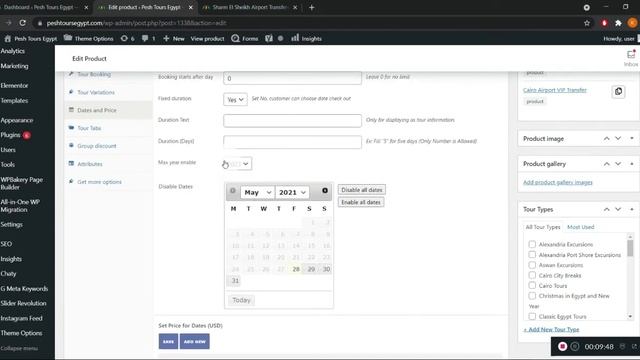Check the Cairo City Breaks checkbox

click(532, 275)
